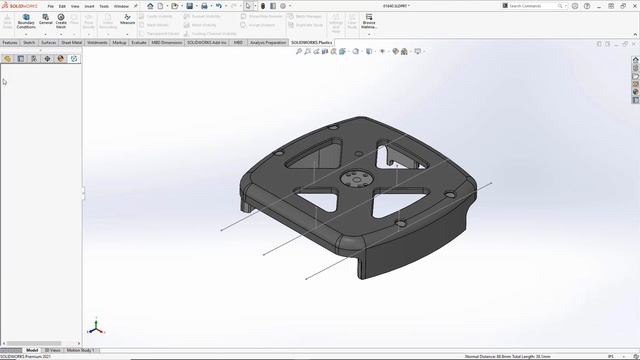This screenshot has width=640, height=360.
Task: Pin the menu bar with pushpin
Action: tap(136, 6)
